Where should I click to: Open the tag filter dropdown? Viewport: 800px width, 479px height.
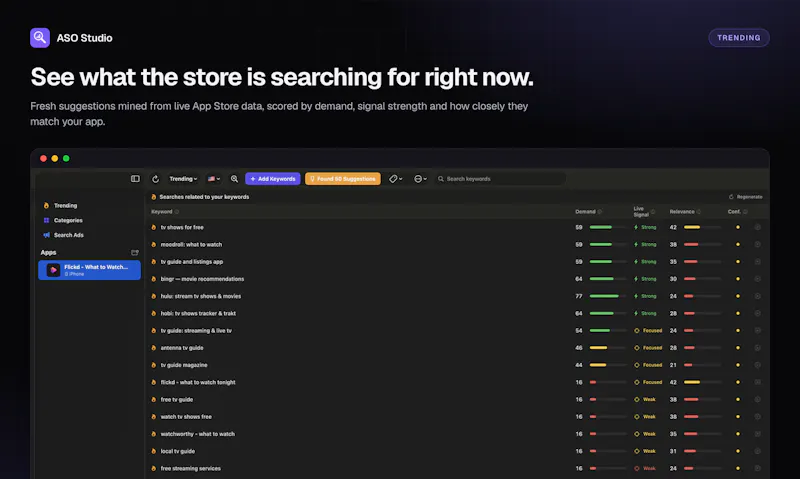click(395, 179)
